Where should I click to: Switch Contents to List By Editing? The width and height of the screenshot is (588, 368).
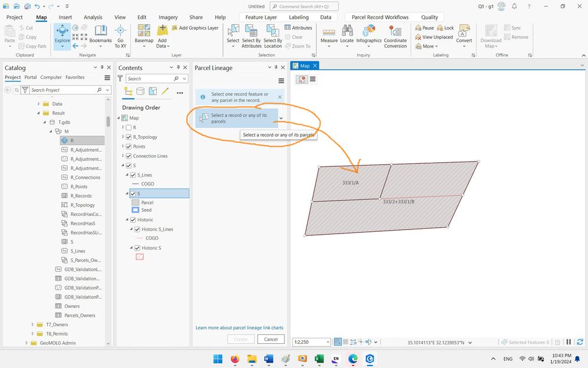165,91
